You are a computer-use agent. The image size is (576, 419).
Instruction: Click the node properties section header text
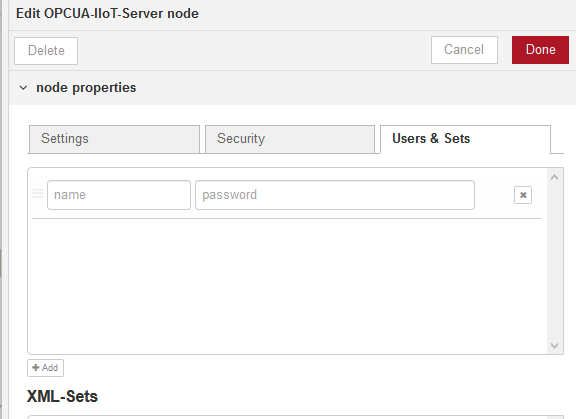(x=86, y=88)
